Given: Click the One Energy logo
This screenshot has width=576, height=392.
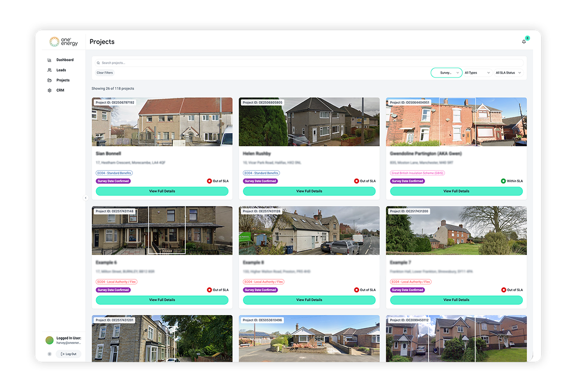Looking at the screenshot, I should (x=64, y=42).
